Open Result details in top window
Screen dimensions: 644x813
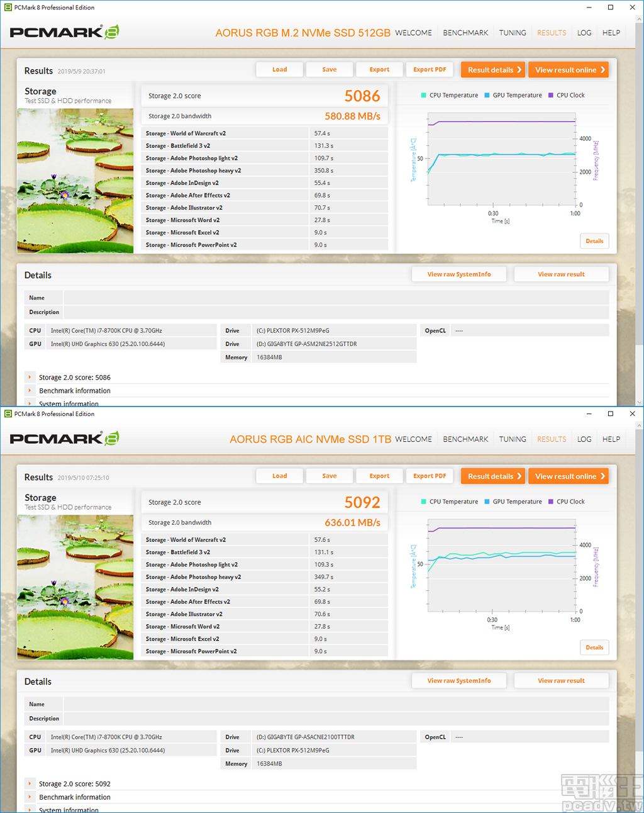493,70
